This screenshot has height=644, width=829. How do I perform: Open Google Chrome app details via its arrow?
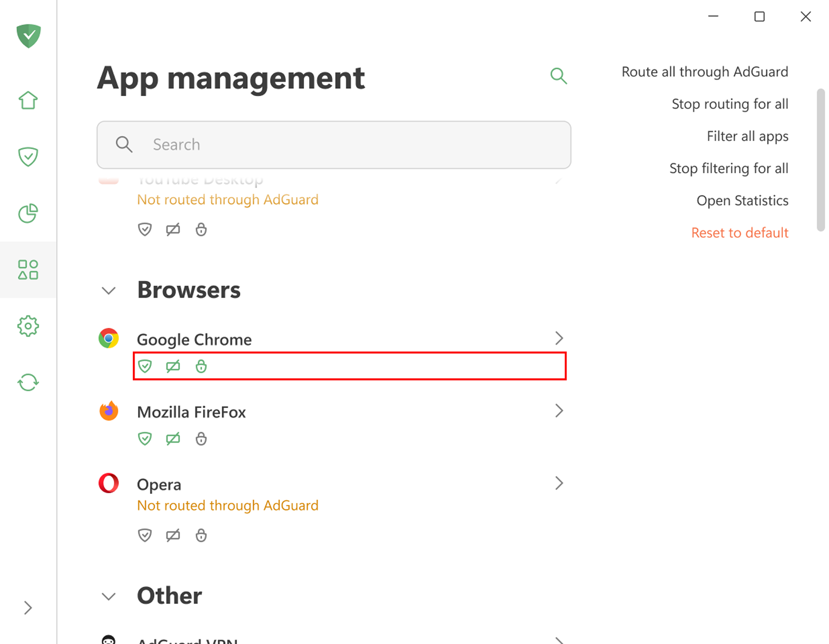559,338
